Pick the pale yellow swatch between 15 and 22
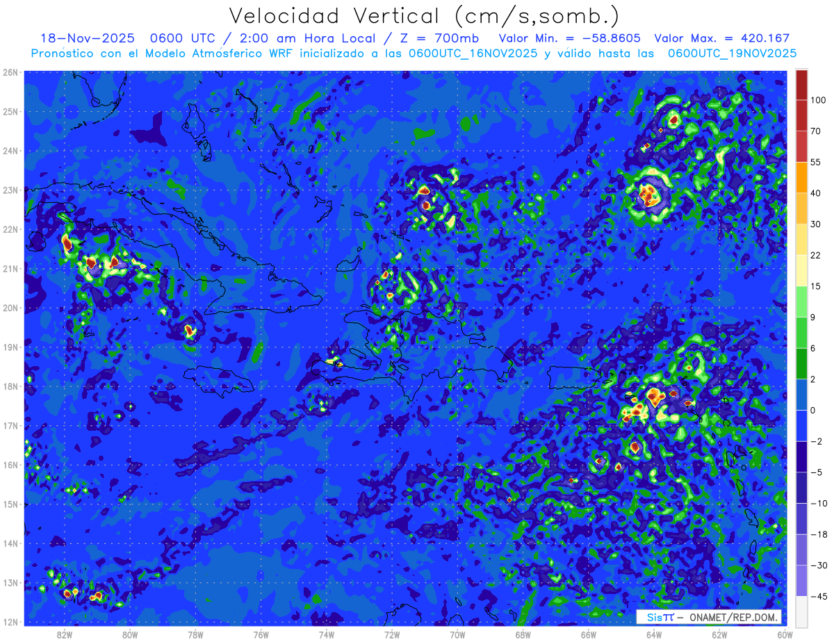 coord(801,271)
